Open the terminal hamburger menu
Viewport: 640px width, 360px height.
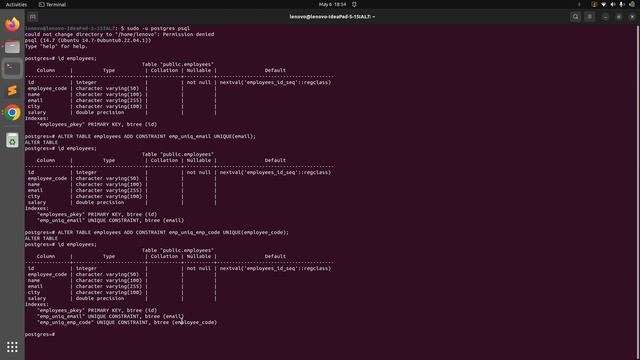589,17
